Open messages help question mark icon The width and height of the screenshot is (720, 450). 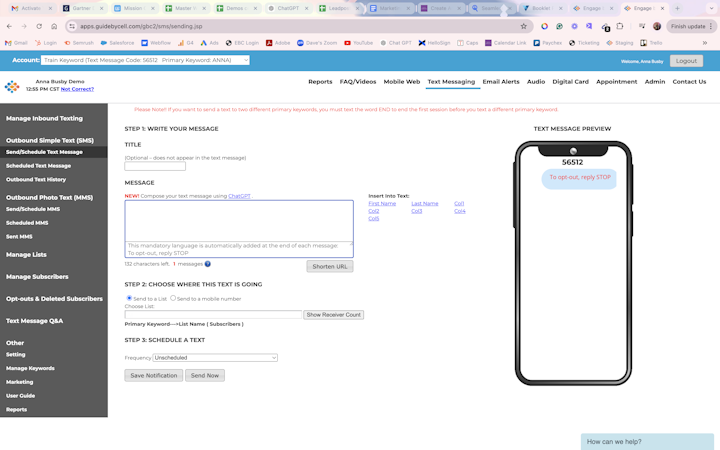[208, 264]
